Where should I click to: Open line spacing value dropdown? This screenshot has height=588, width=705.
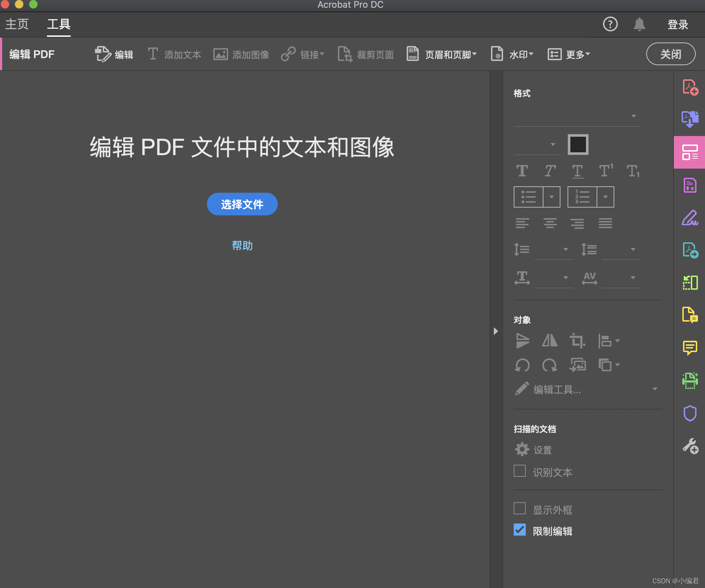point(554,250)
